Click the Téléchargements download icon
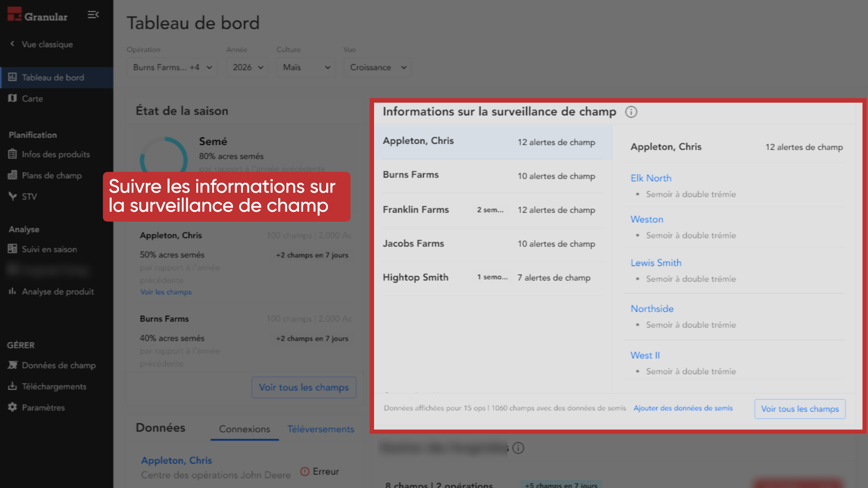The width and height of the screenshot is (868, 488). coord(13,386)
